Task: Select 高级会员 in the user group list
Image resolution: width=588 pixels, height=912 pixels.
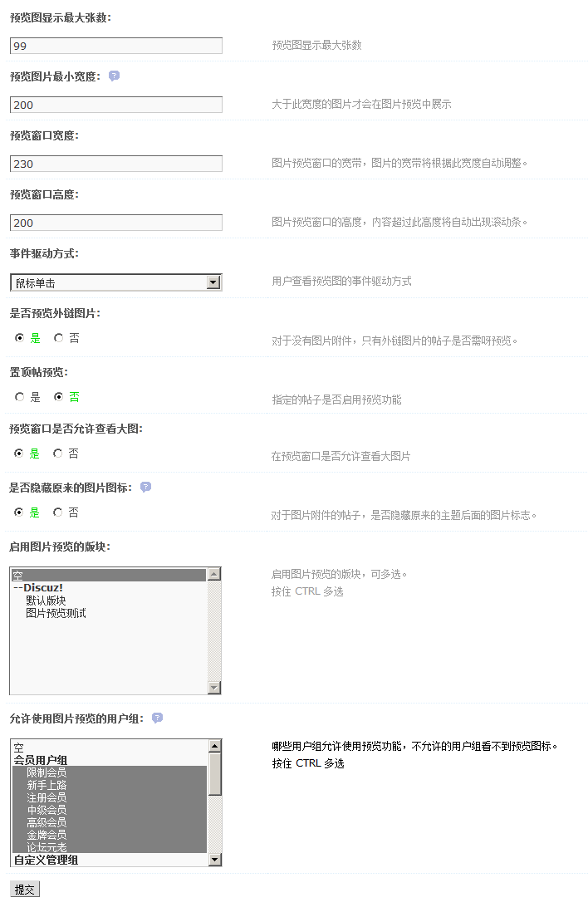Action: coord(109,822)
